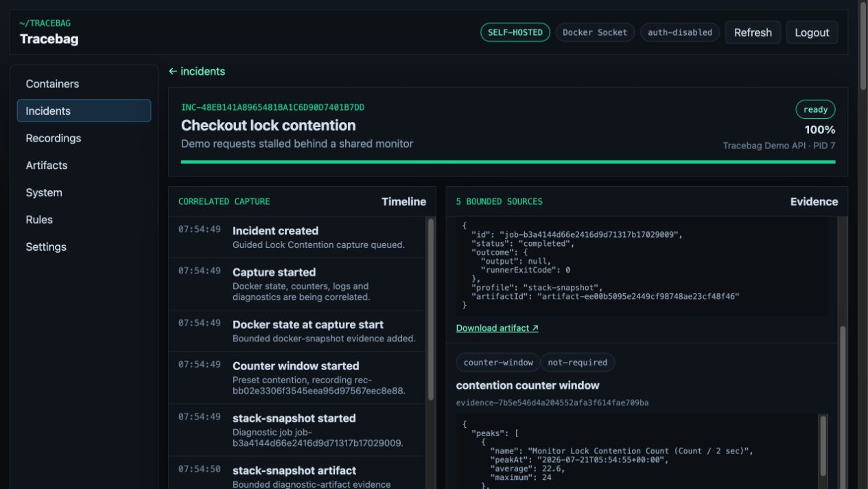This screenshot has height=489, width=868.
Task: Click the SELF-HOSTED badge
Action: point(515,32)
